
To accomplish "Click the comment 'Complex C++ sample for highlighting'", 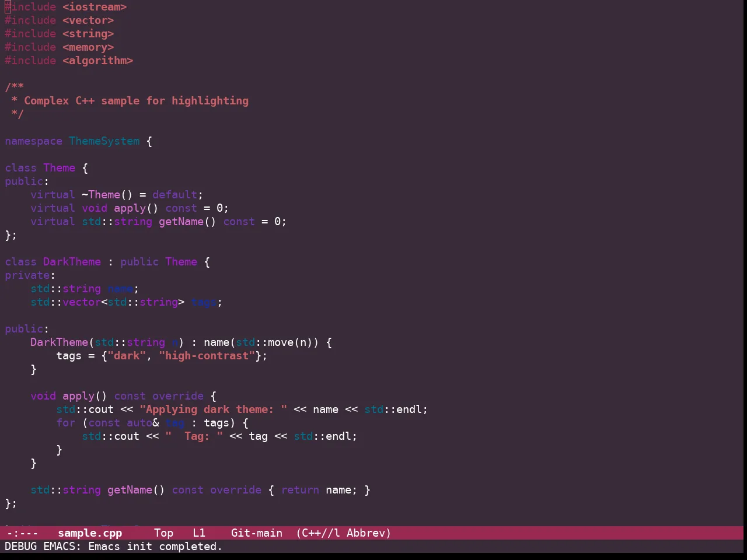I will [x=136, y=101].
